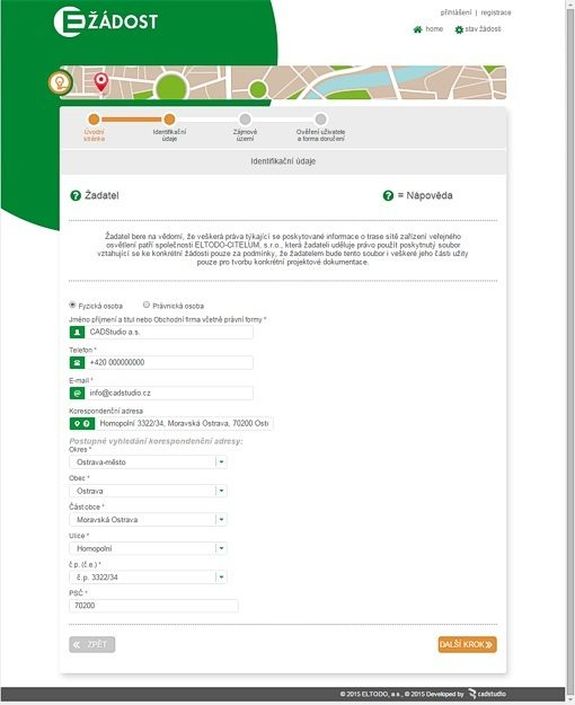Screen dimensions: 575x705
Task: Open help icon next to Žadatel
Action: click(75, 196)
